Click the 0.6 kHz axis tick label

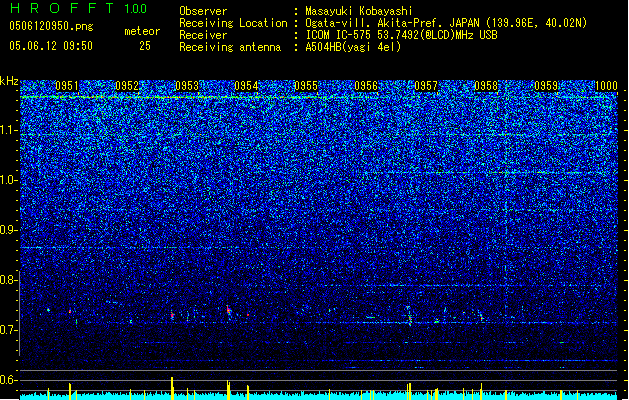point(8,380)
